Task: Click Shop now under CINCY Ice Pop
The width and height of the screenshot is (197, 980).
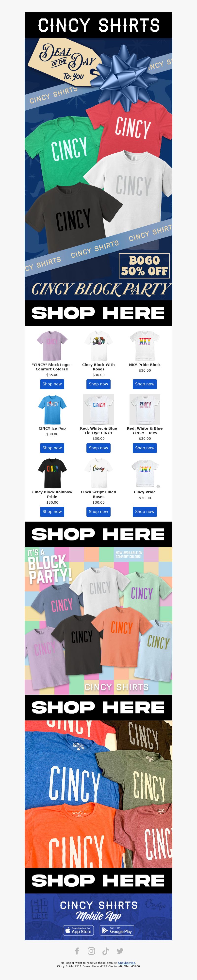Action: pos(52,448)
